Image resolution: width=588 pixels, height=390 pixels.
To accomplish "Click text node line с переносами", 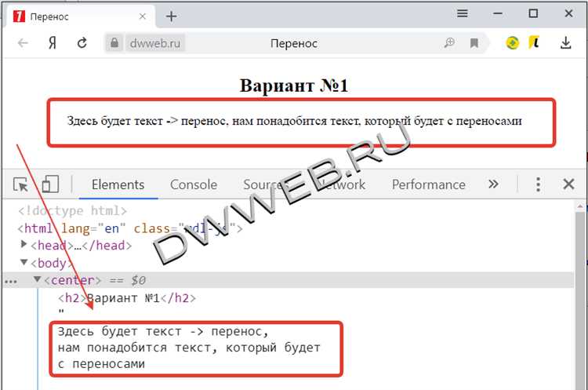I will coord(101,364).
